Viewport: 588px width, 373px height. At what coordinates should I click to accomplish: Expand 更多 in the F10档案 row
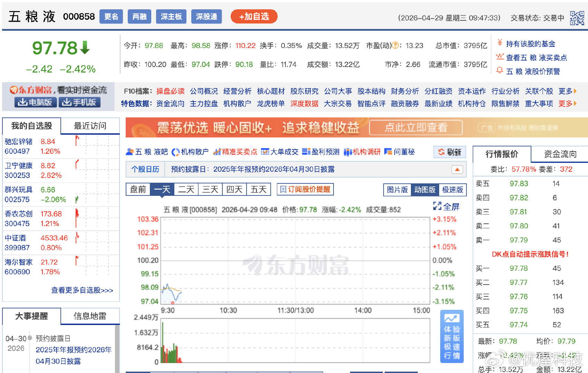click(565, 91)
